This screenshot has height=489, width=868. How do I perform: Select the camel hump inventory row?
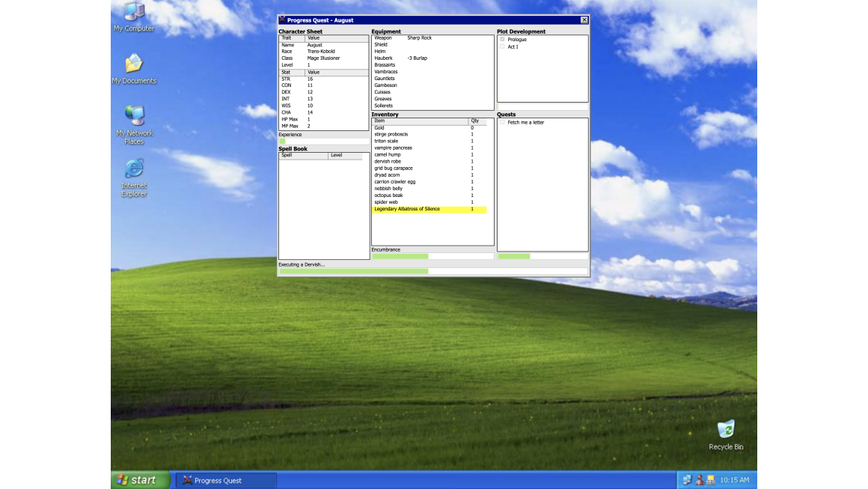point(429,155)
